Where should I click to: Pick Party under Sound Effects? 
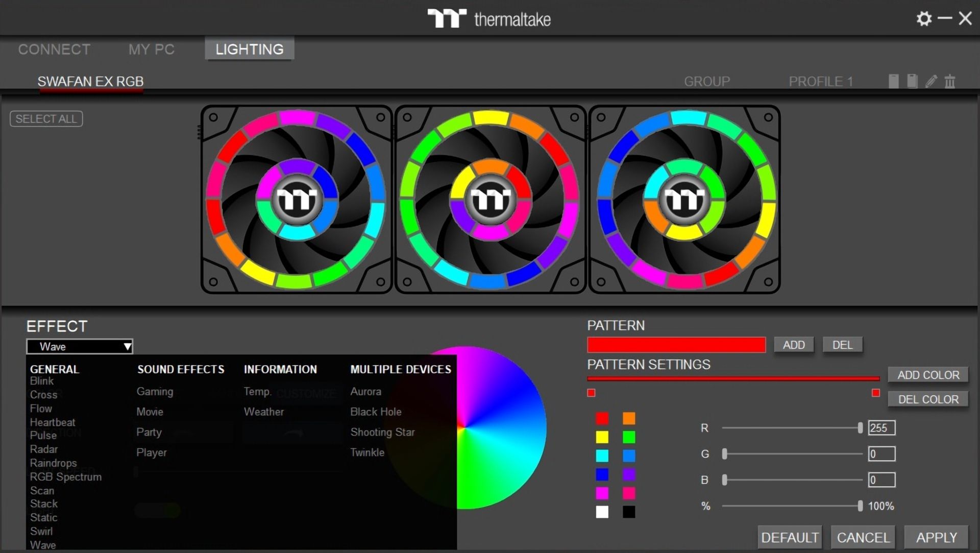149,432
